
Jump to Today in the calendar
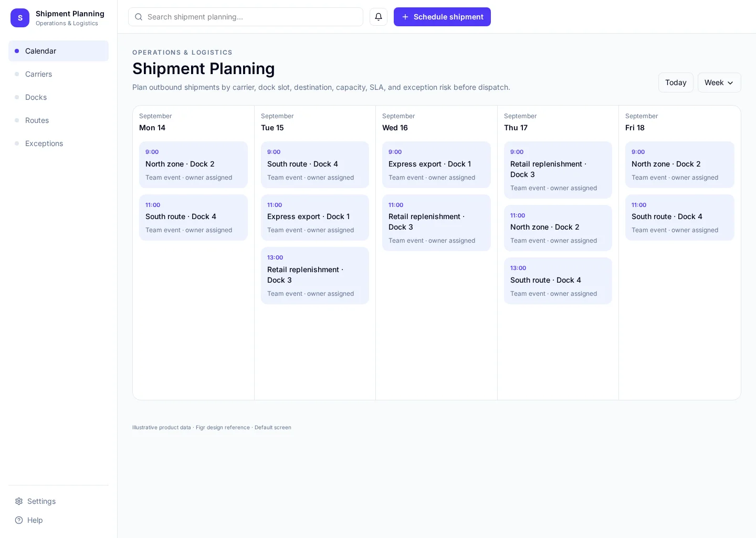(x=676, y=82)
